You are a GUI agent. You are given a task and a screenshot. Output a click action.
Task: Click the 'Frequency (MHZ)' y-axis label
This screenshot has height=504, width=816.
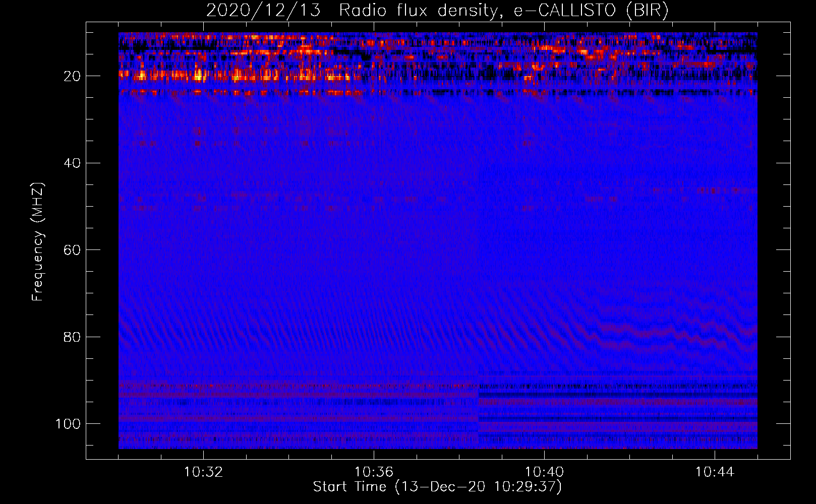38,242
